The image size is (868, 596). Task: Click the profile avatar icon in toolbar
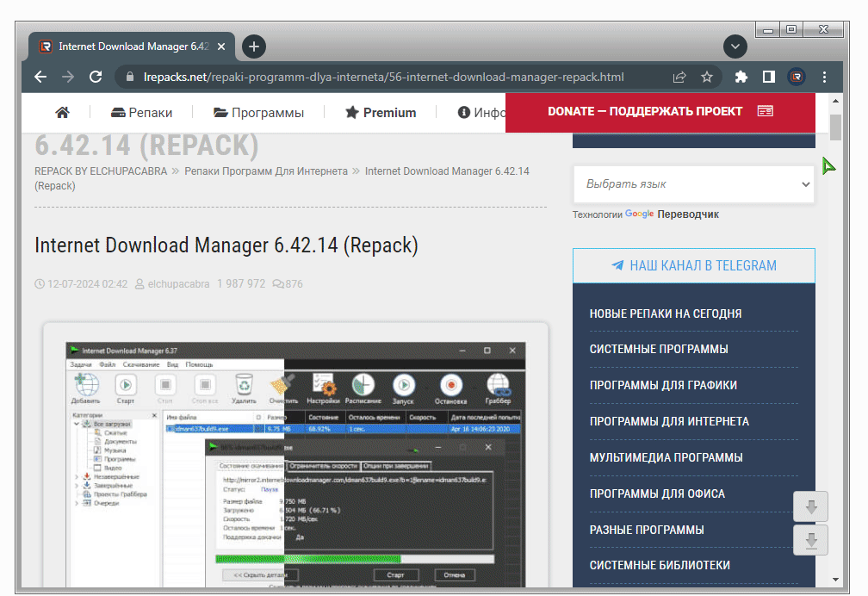pos(797,77)
